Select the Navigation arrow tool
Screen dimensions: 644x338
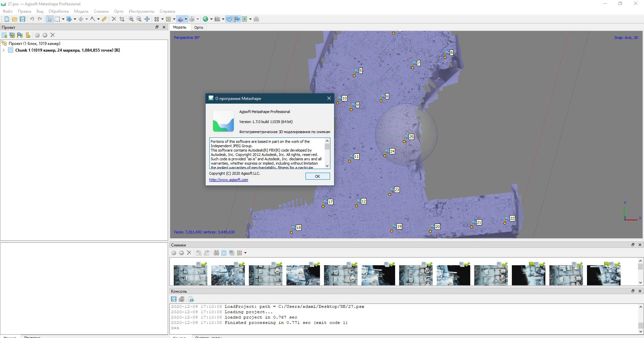coord(50,19)
